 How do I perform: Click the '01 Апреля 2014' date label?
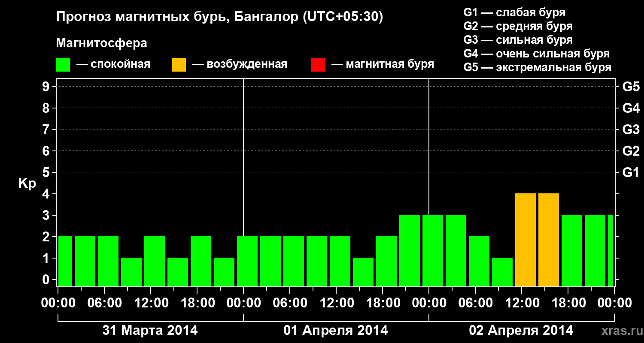click(336, 331)
